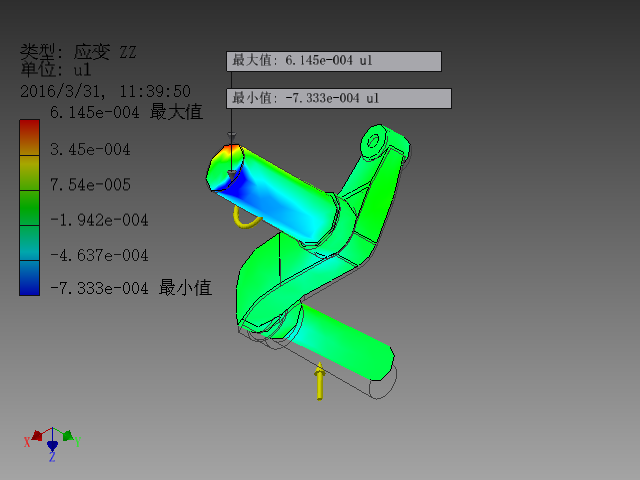This screenshot has width=640, height=480.
Task: Click legend maximum 6.145e-004 最大值
Action: [126, 112]
